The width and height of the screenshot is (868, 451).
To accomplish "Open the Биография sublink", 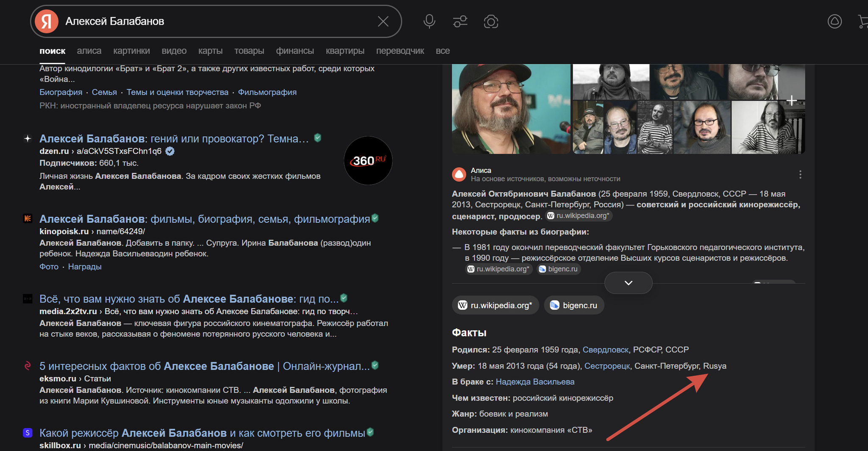I will coord(61,92).
